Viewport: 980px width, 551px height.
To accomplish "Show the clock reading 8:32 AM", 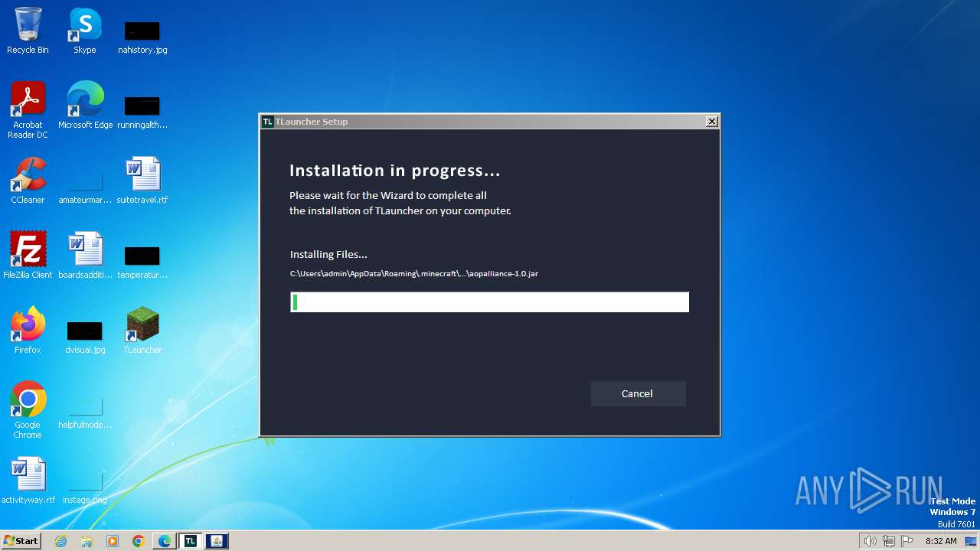I will [x=941, y=541].
